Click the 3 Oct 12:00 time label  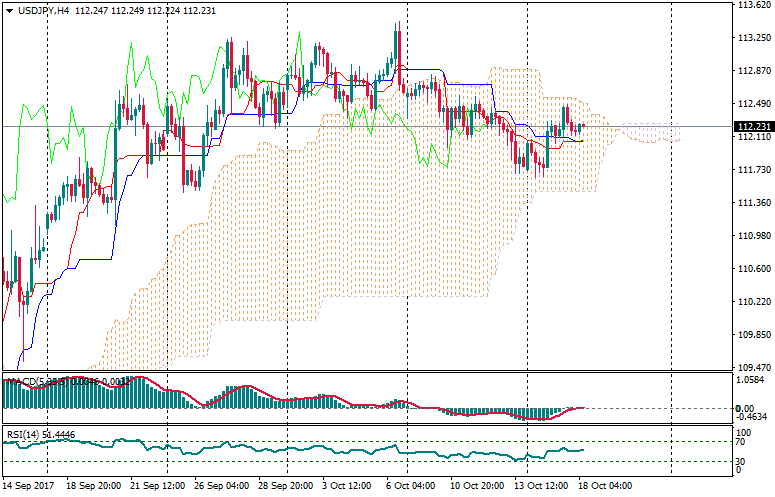tap(345, 485)
